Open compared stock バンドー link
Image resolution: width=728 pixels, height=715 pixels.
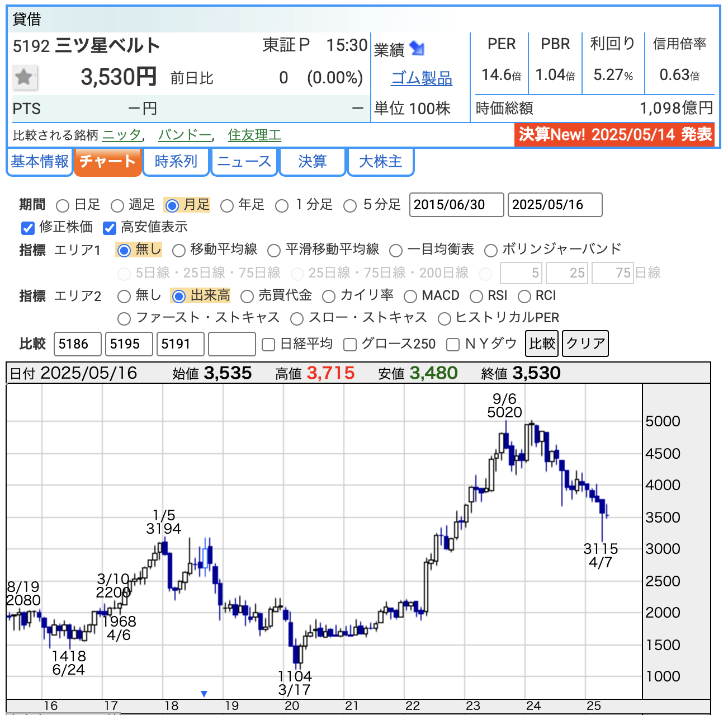click(x=185, y=135)
